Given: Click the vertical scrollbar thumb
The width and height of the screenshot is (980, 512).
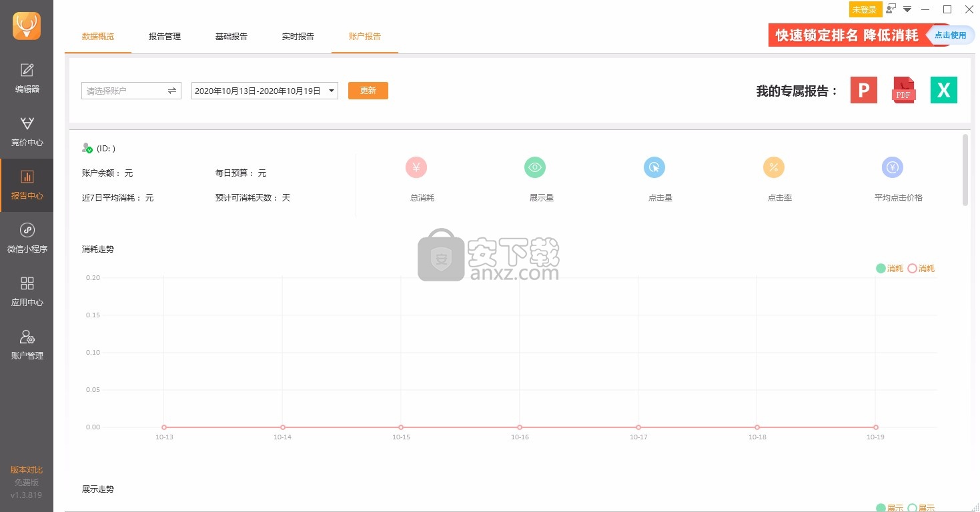Looking at the screenshot, I should click(965, 170).
